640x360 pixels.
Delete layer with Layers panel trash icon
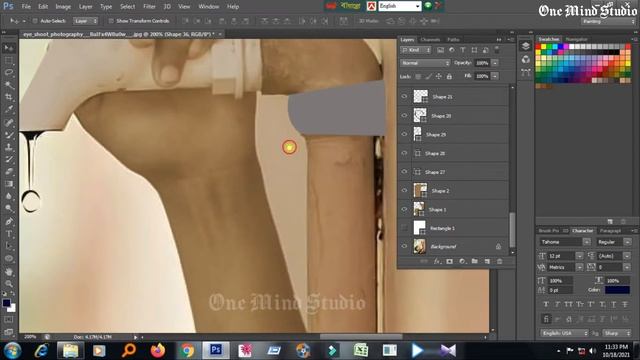click(x=500, y=261)
